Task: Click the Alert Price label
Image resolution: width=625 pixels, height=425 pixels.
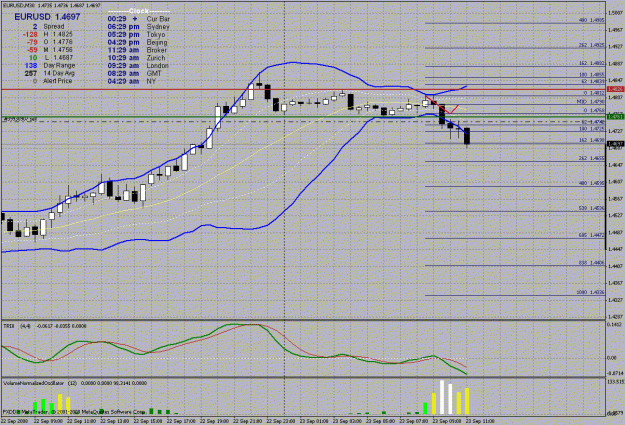Action: pyautogui.click(x=58, y=81)
